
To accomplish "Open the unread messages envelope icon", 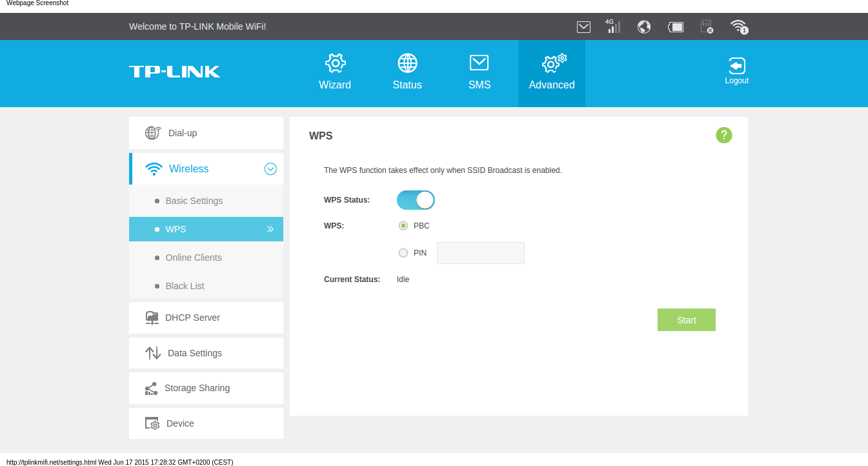I will (x=583, y=26).
